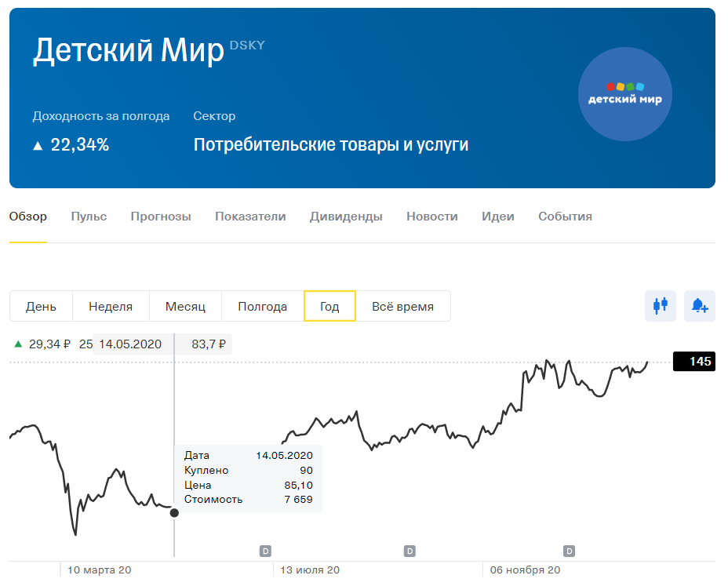Open the Обзор tab
The image size is (728, 586).
[28, 217]
